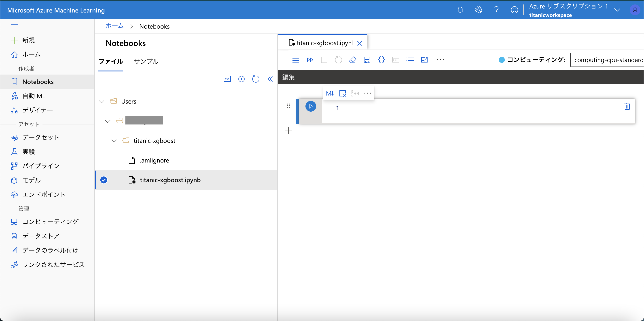644x321 pixels.
Task: Toggle the hamburger navigation menu
Action: coord(14,26)
